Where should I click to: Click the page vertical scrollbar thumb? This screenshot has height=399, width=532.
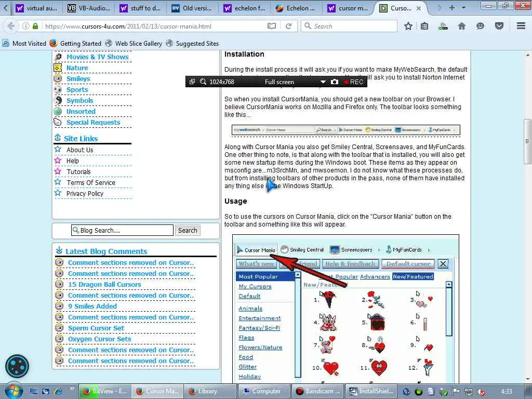[527, 141]
